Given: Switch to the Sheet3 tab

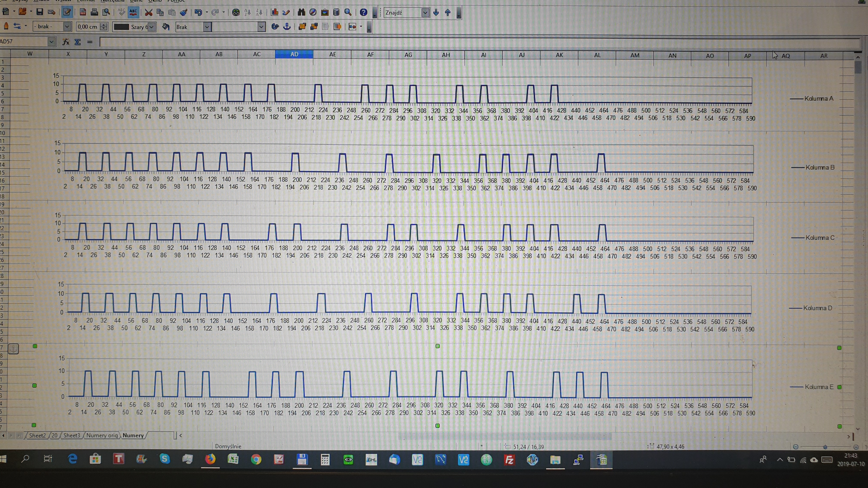Looking at the screenshot, I should click(71, 435).
